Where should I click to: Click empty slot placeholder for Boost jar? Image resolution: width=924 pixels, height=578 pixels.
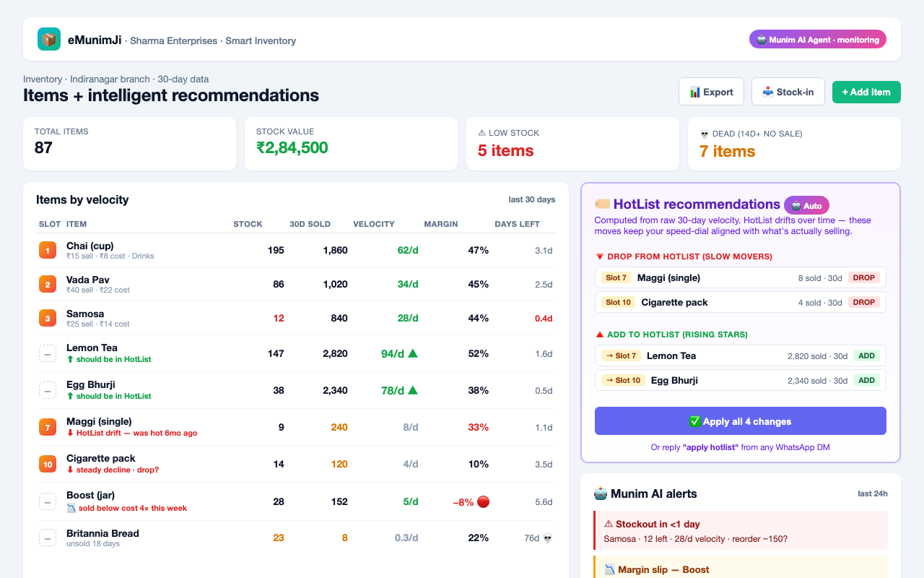[x=48, y=501]
